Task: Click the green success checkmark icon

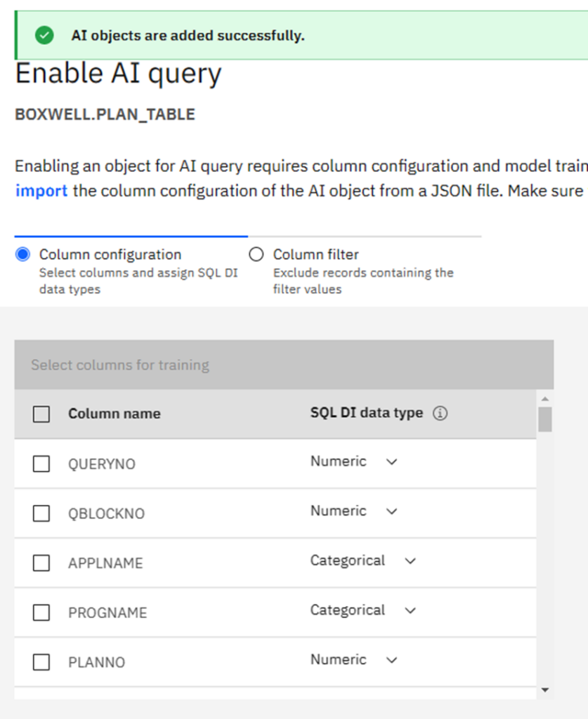Action: click(x=45, y=36)
